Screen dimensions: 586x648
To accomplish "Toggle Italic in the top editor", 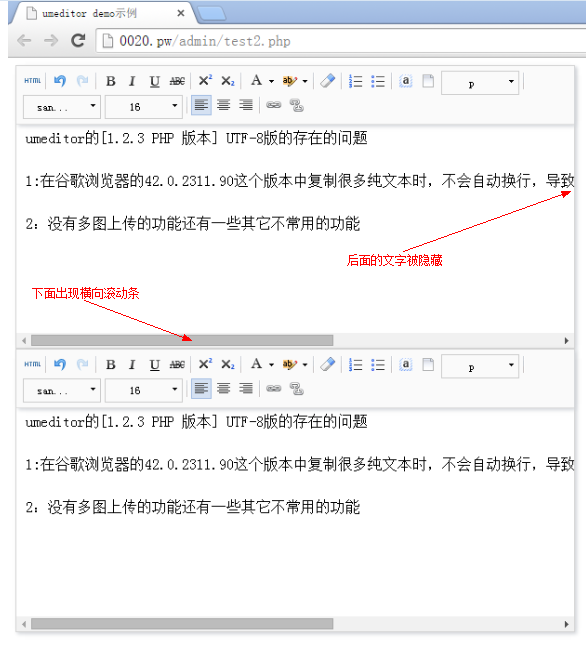I will pyautogui.click(x=132, y=81).
